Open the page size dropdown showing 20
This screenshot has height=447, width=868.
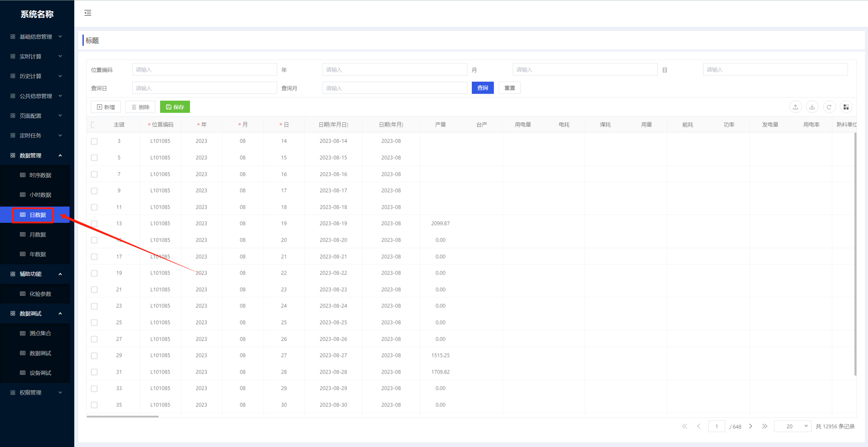(793, 426)
